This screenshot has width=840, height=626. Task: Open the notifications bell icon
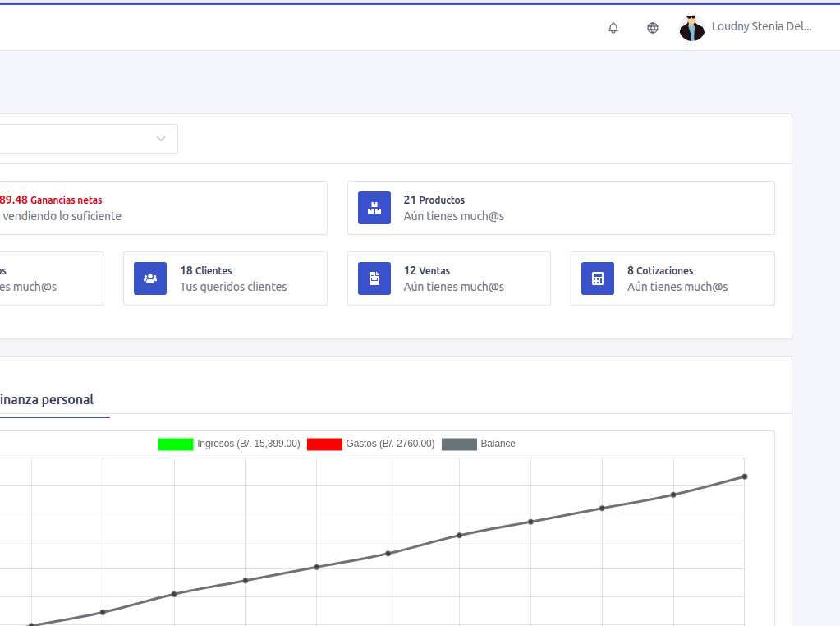(x=613, y=28)
